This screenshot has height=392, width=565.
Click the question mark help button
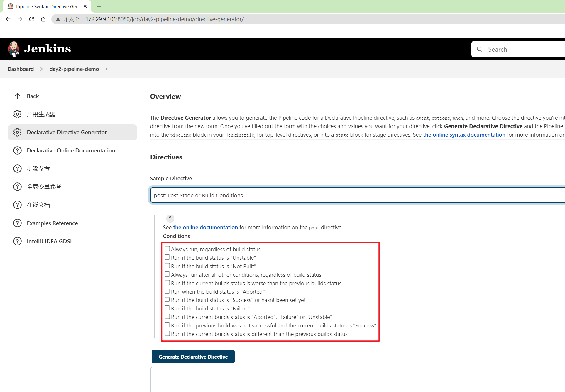point(170,218)
